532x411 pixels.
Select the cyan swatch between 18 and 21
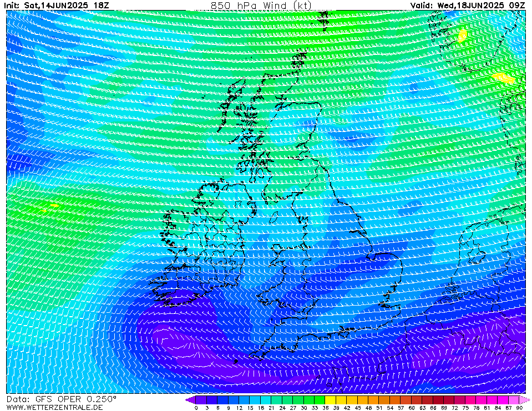coord(266,400)
